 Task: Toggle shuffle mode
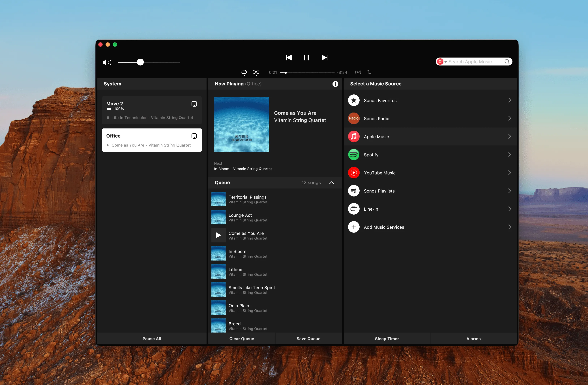point(256,72)
